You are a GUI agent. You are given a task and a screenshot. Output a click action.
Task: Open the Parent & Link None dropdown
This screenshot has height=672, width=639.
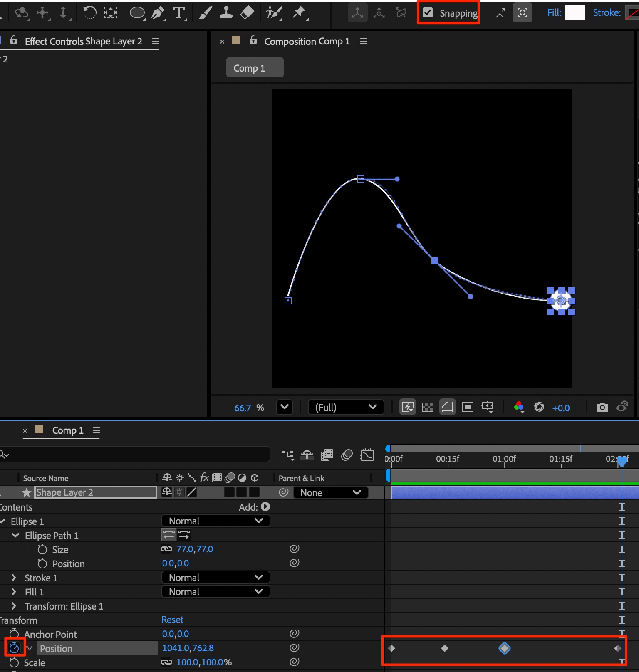point(330,492)
